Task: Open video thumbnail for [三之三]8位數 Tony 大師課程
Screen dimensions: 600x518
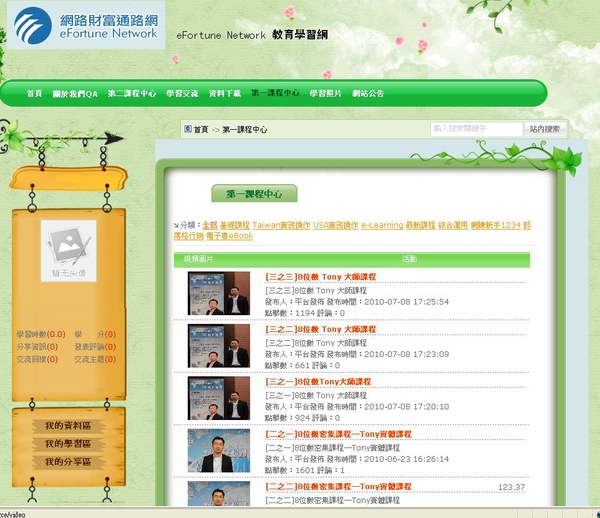Action: coord(219,293)
